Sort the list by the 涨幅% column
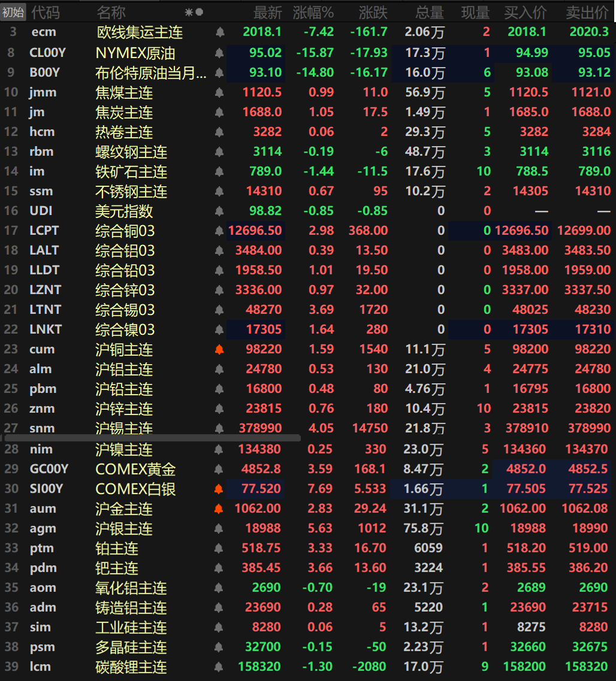 [313, 11]
